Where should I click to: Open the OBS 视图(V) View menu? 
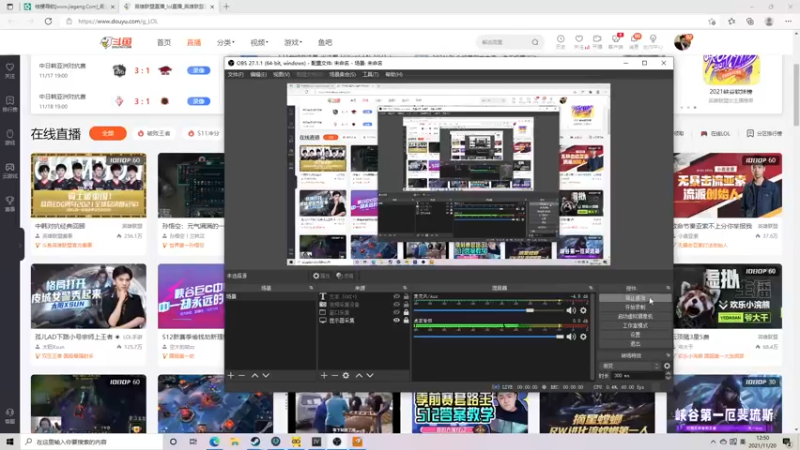281,74
